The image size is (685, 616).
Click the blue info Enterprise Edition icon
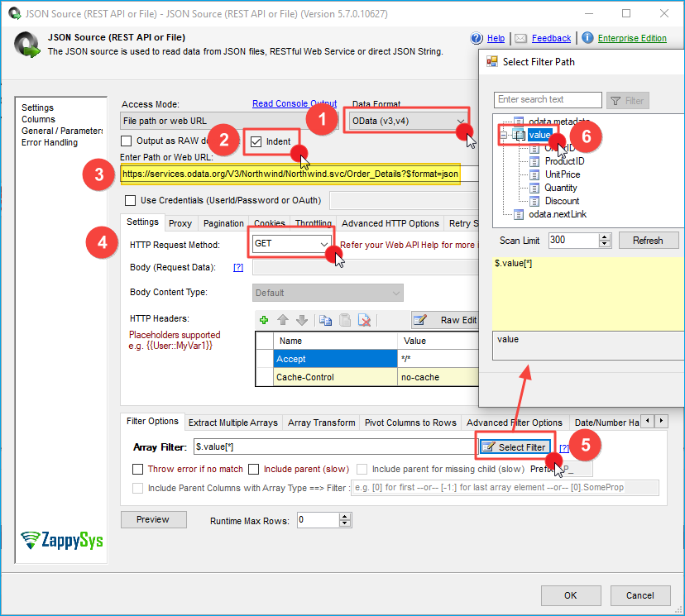[x=587, y=38]
